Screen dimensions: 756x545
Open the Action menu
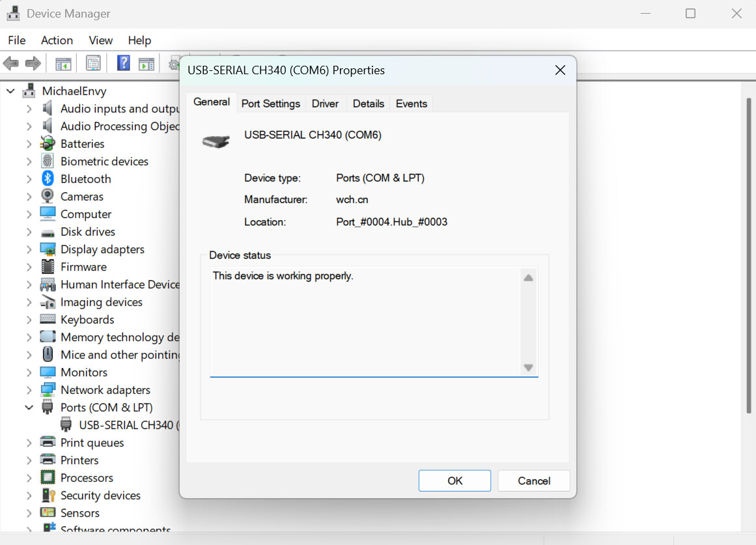57,40
